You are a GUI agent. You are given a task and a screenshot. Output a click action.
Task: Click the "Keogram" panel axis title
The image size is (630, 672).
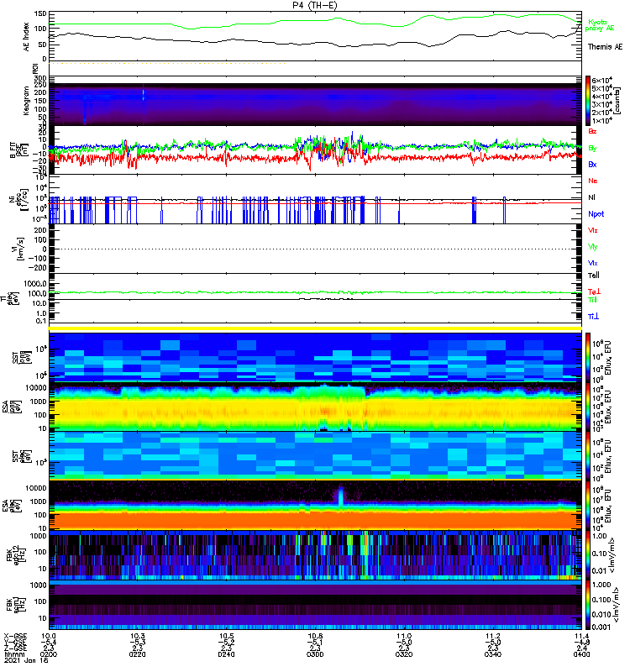[27, 101]
